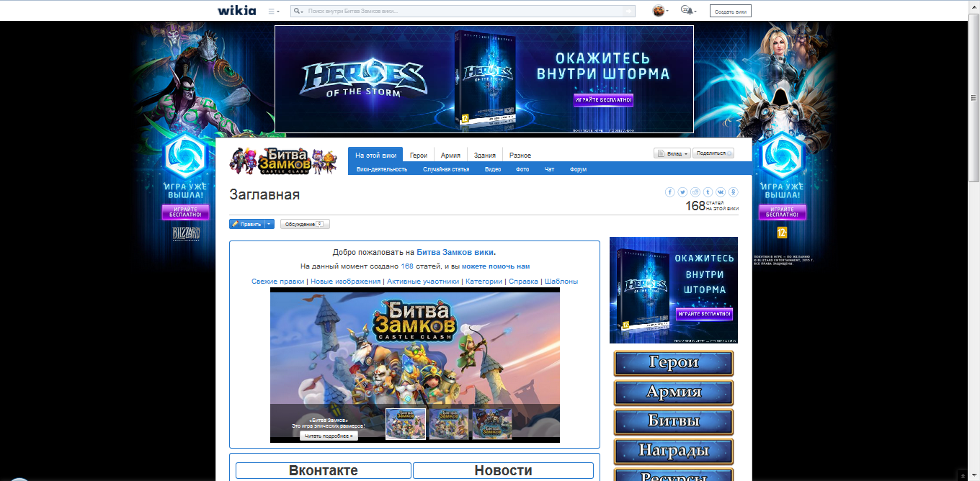Click the blue "Награды" sidebar banner button
Screen dimensions: 980x481
click(674, 452)
